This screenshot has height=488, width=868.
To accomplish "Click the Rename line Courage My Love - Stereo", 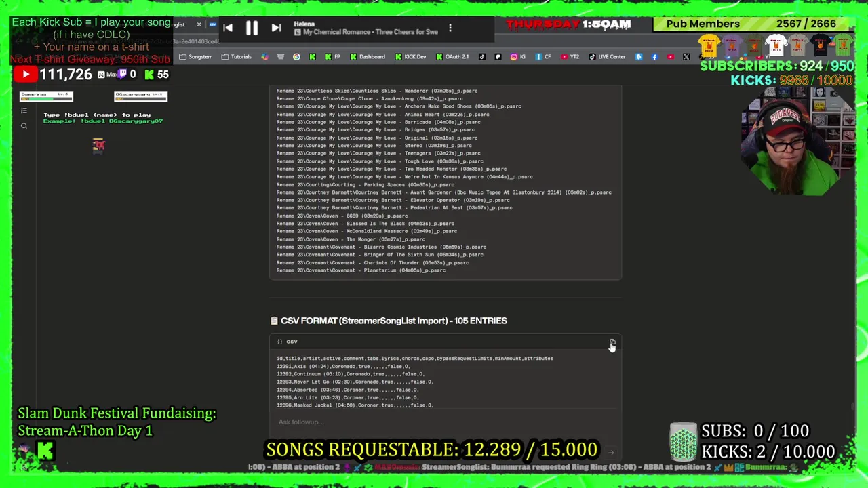I will point(374,146).
